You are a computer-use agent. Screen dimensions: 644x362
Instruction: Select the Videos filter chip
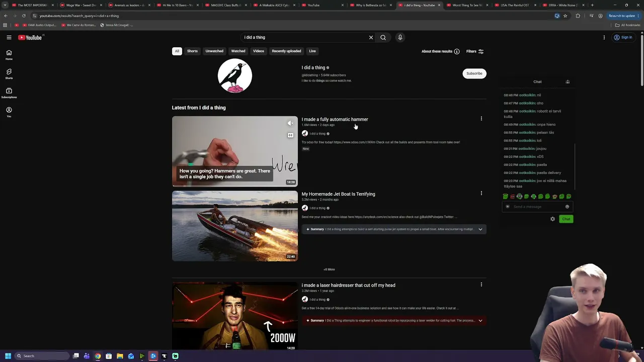(259, 51)
